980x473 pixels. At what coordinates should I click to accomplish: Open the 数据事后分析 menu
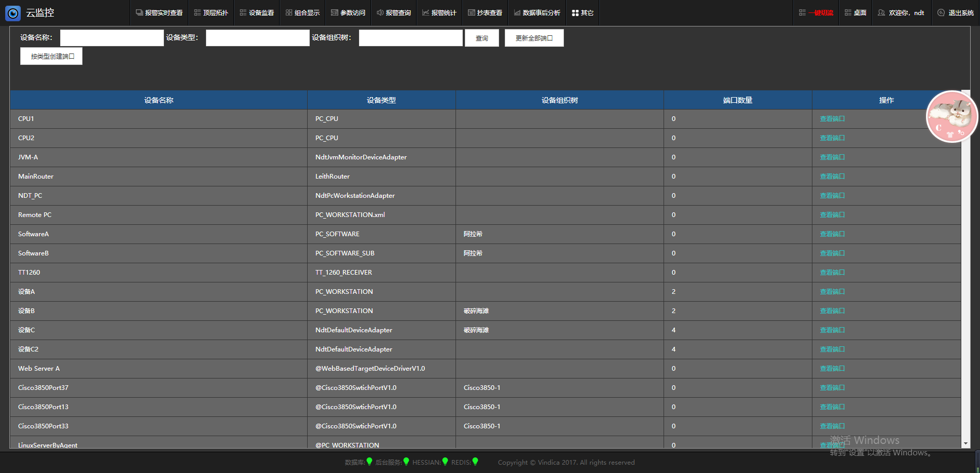(x=537, y=13)
